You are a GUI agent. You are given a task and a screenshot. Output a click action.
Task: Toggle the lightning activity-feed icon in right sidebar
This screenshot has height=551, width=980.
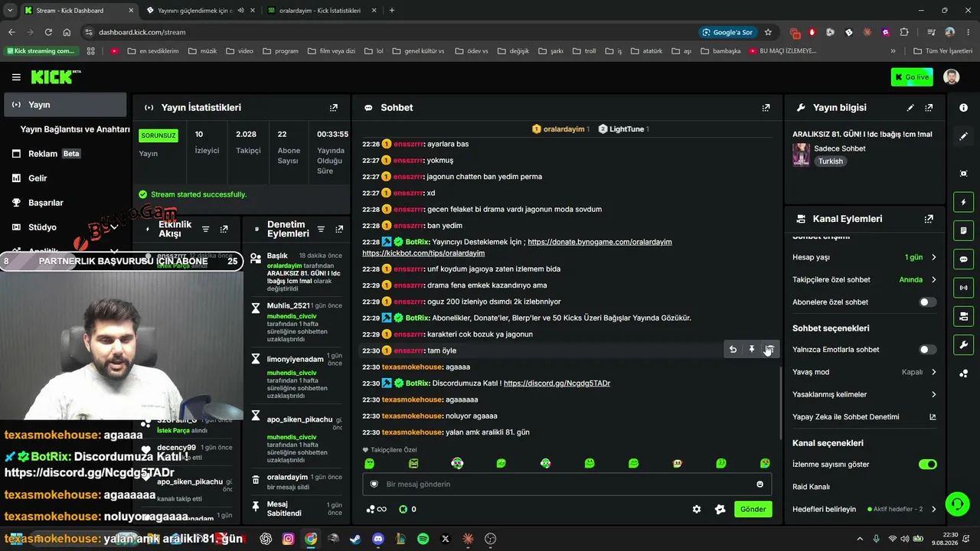[x=963, y=202]
